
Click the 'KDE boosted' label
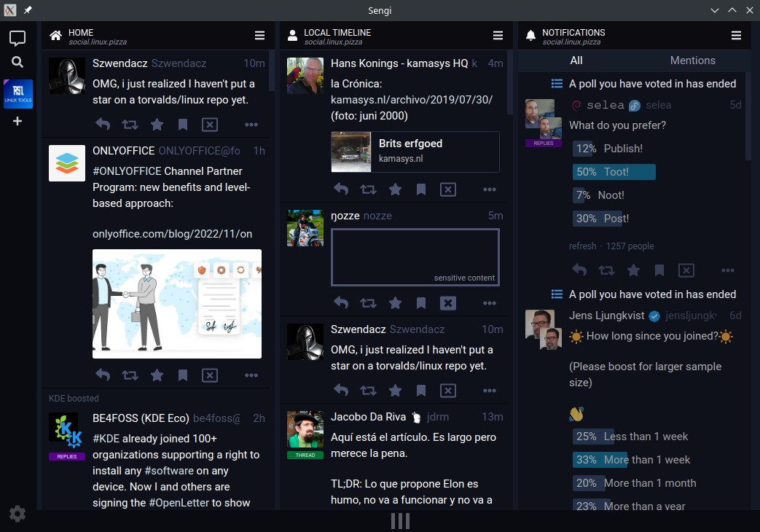[74, 398]
